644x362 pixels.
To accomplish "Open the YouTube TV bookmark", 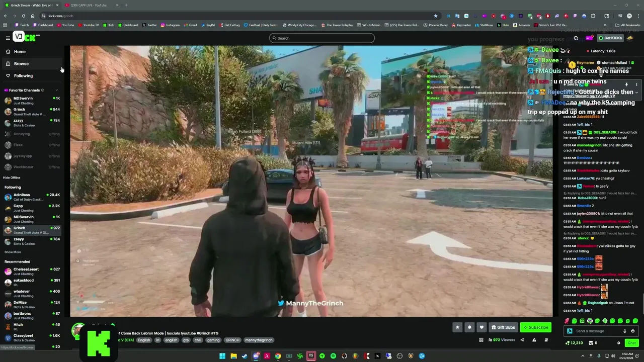I will coord(89,25).
